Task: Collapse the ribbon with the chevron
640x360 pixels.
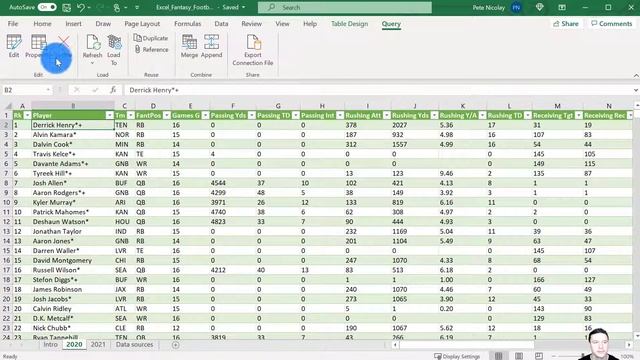Action: [636, 76]
